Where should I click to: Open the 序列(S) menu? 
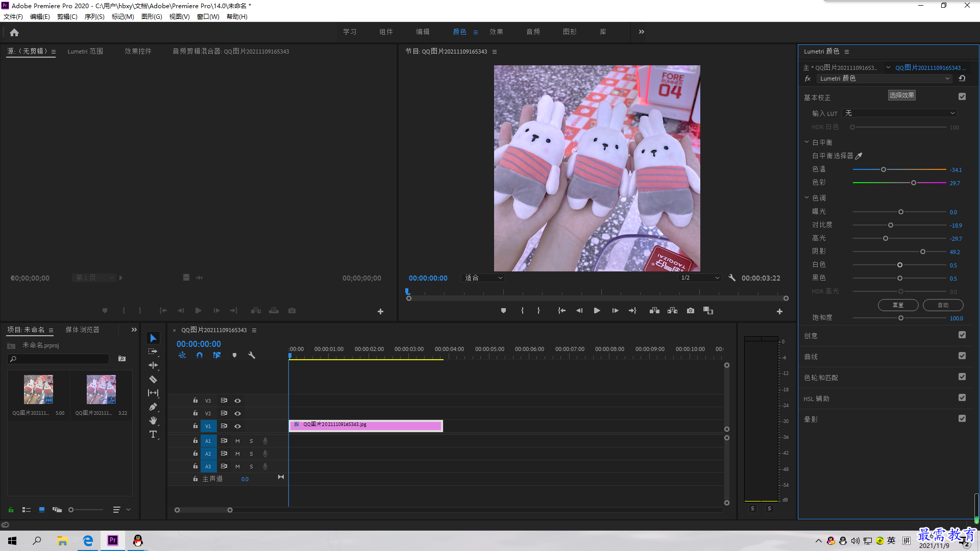tap(94, 16)
